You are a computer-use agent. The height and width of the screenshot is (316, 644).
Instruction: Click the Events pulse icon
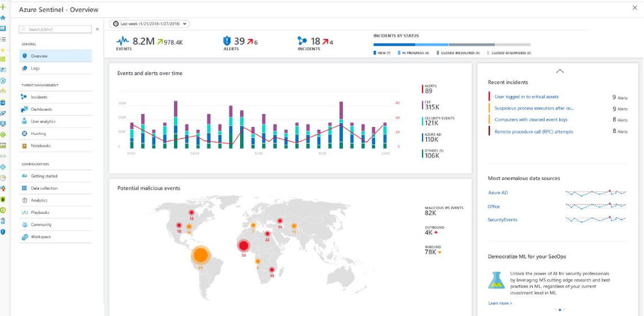click(x=123, y=41)
